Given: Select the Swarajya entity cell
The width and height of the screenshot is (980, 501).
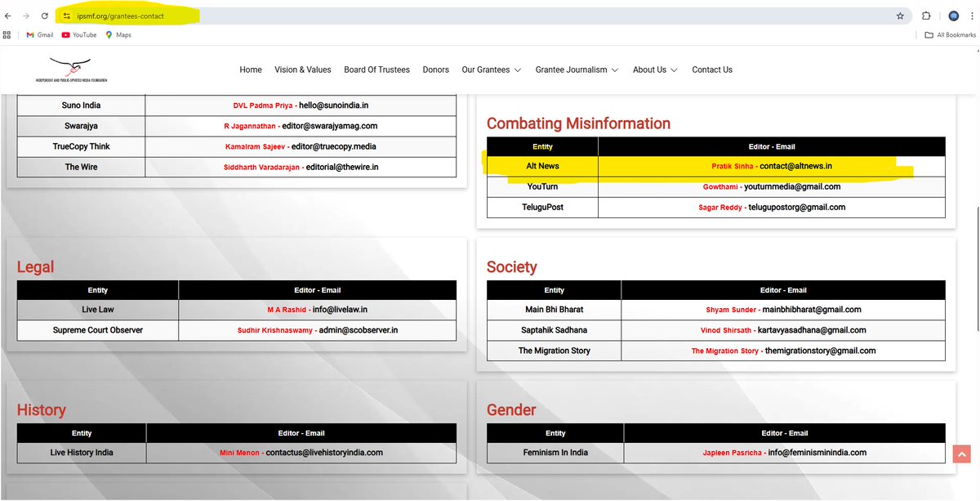Looking at the screenshot, I should coord(81,126).
